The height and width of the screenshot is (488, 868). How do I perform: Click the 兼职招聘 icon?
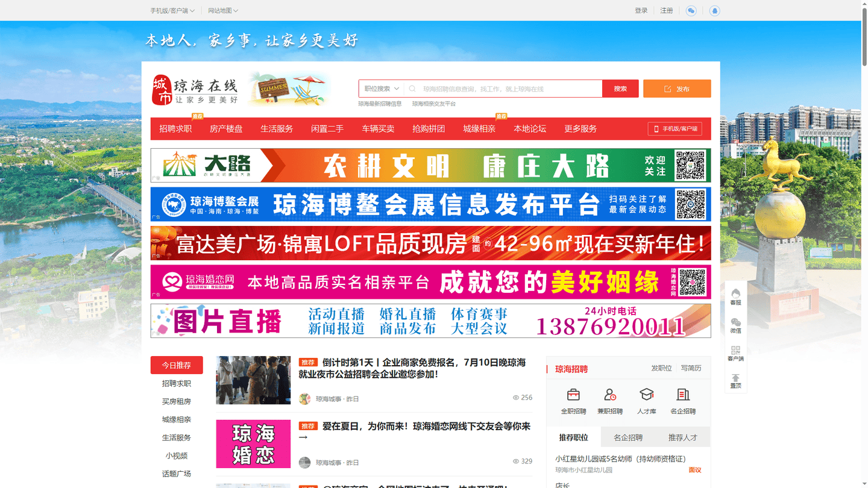click(x=610, y=395)
